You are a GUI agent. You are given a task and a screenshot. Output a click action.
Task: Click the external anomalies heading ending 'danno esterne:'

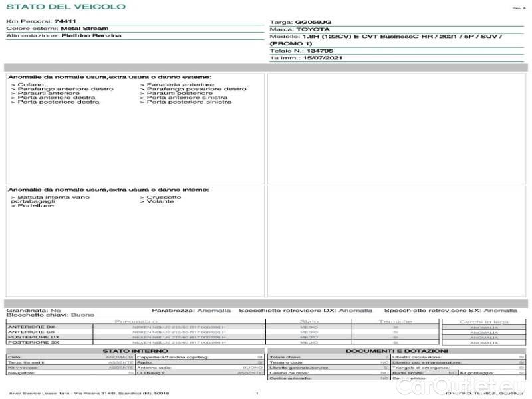click(x=110, y=77)
